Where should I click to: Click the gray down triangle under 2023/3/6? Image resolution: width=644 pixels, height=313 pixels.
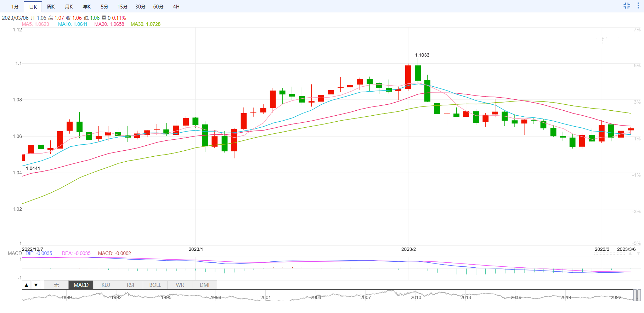(638, 254)
